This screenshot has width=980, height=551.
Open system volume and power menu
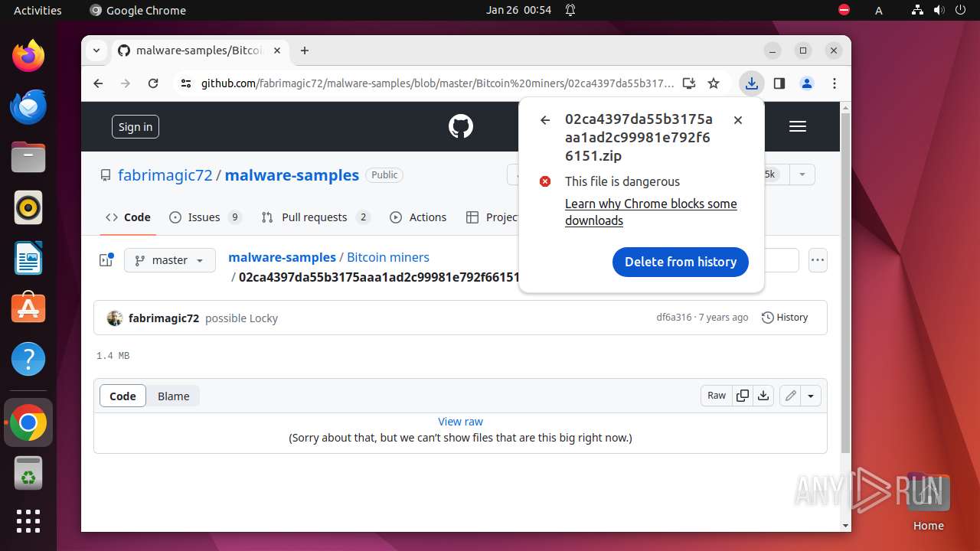pyautogui.click(x=938, y=10)
